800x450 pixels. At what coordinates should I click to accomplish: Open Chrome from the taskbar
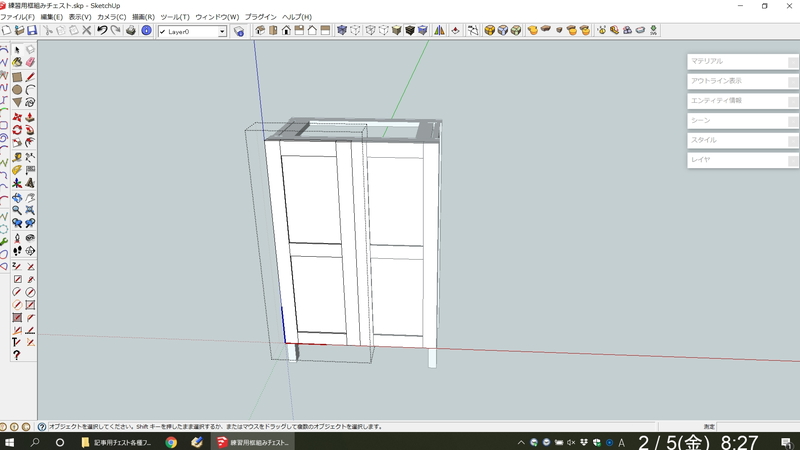coord(171,442)
